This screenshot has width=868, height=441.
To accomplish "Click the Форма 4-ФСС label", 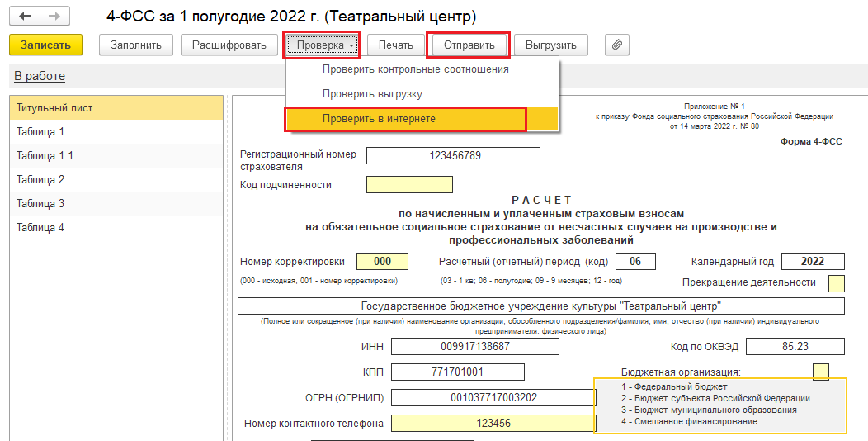I will (811, 142).
